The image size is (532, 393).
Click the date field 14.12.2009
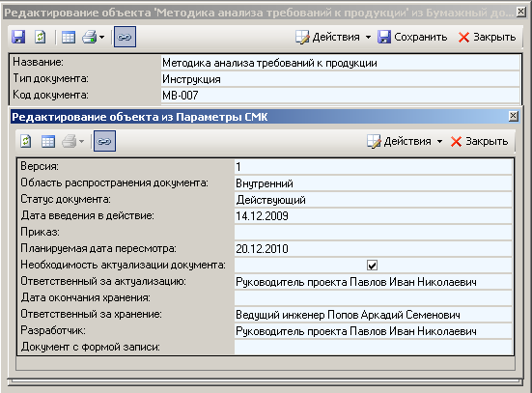click(374, 216)
